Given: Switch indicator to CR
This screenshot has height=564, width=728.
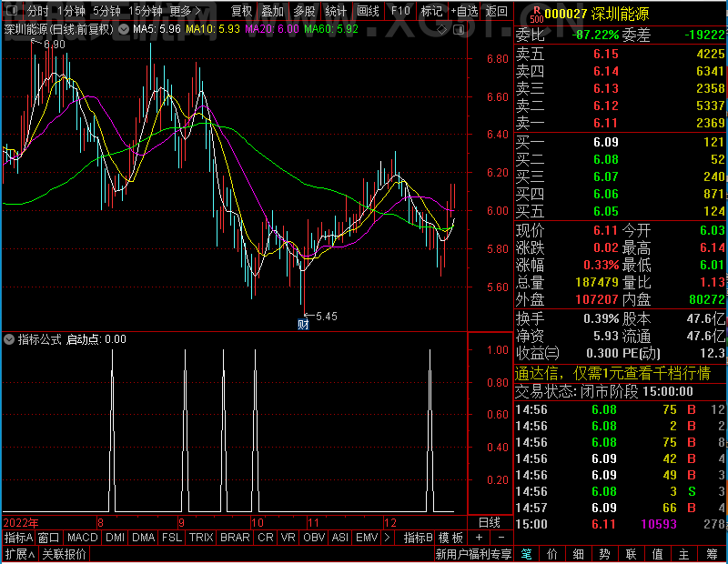Looking at the screenshot, I should pos(266,538).
